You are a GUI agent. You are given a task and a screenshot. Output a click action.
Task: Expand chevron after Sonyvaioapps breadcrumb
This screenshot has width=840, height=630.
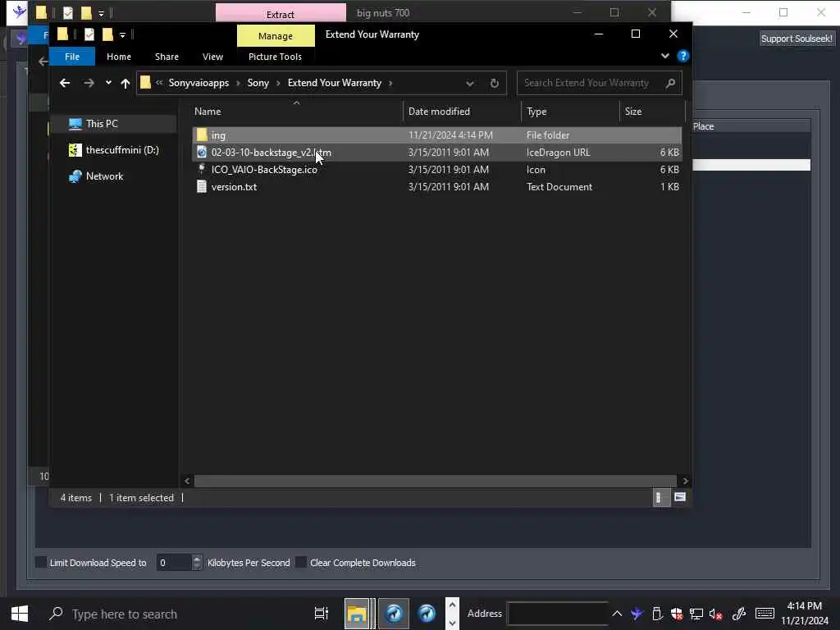(x=238, y=83)
